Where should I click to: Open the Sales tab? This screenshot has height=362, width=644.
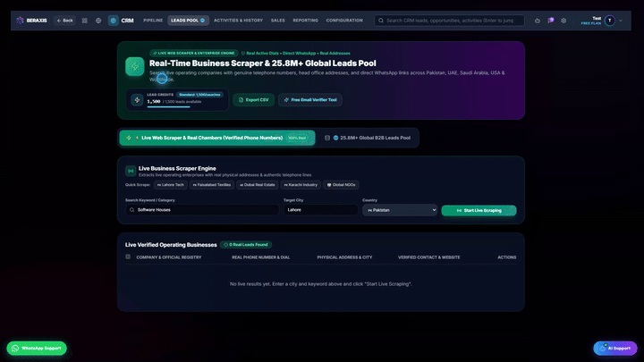(277, 21)
